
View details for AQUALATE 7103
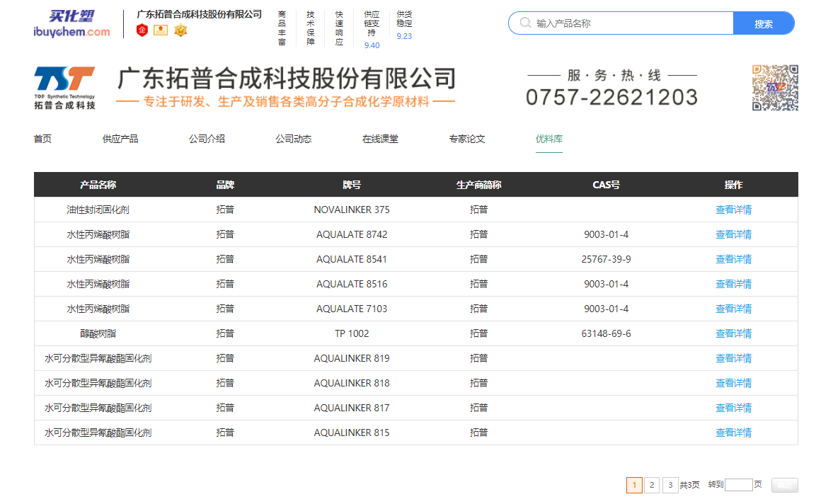coord(733,309)
